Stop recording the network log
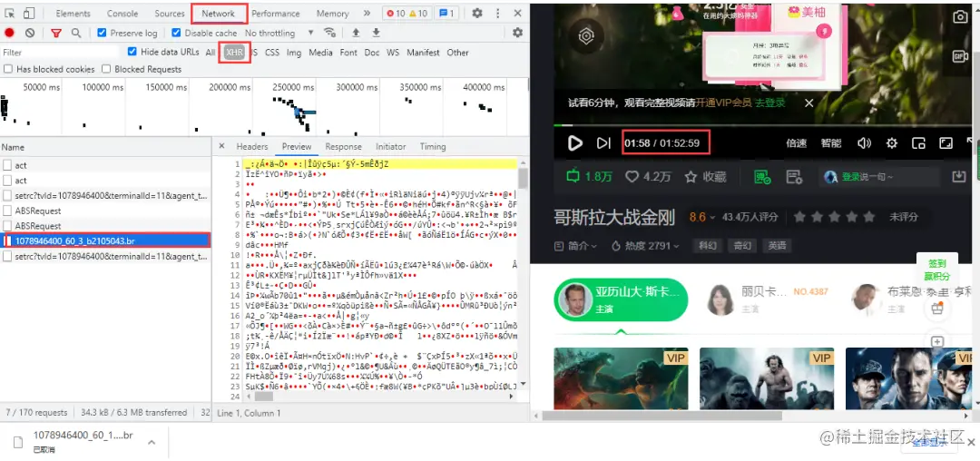Viewport: 980px width, 461px height. (x=9, y=33)
